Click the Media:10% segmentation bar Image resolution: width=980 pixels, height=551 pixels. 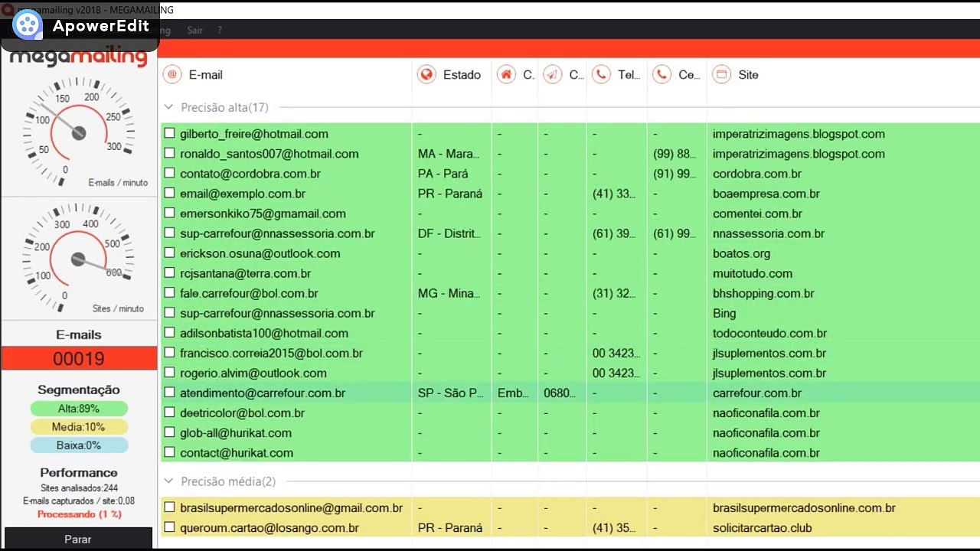79,427
